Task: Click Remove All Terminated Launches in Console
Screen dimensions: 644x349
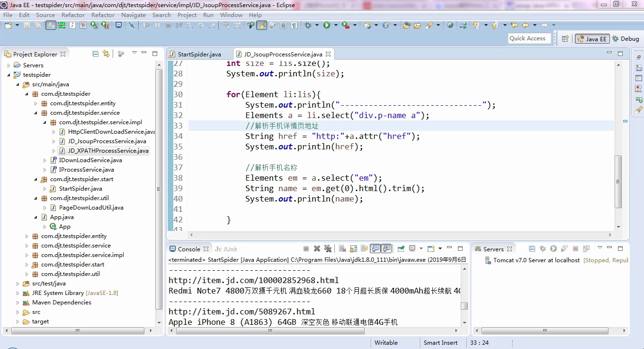Action: pyautogui.click(x=328, y=248)
